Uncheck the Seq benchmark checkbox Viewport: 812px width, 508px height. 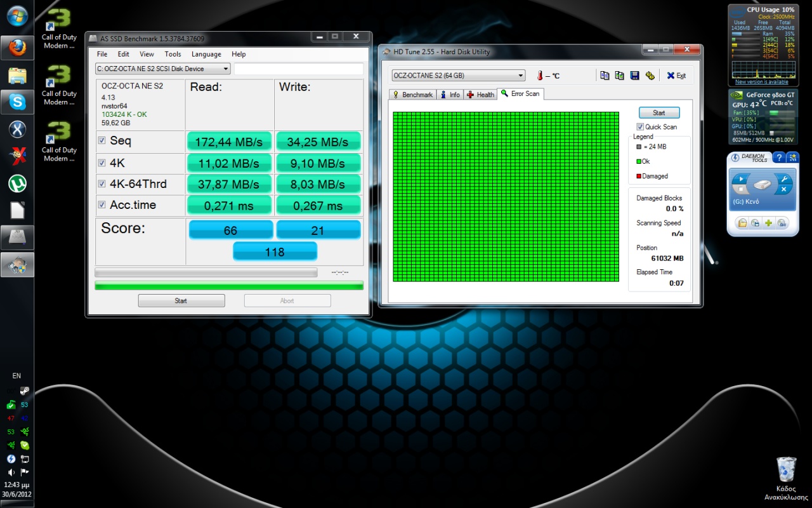(x=102, y=140)
